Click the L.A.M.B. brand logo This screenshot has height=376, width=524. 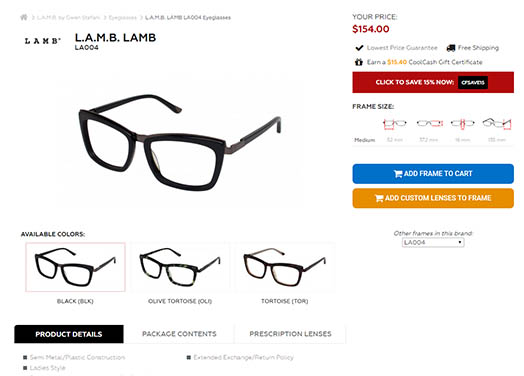coord(43,41)
